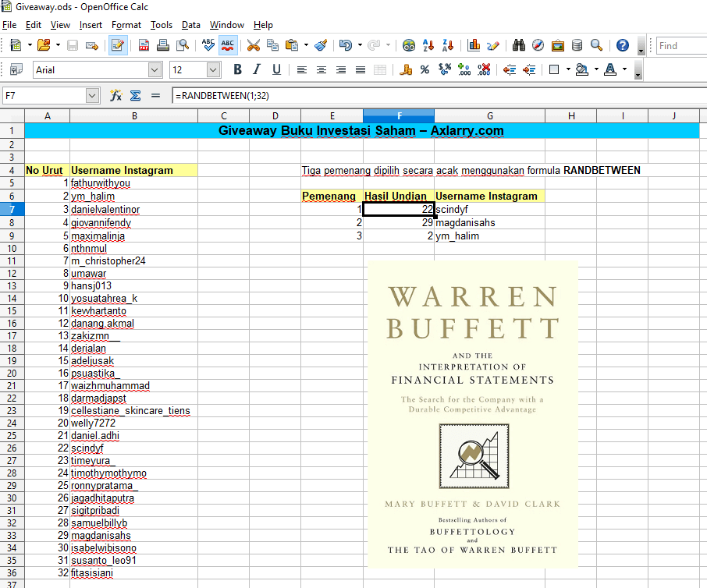Send document as e-mail icon
The height and width of the screenshot is (588, 707).
coord(92,45)
